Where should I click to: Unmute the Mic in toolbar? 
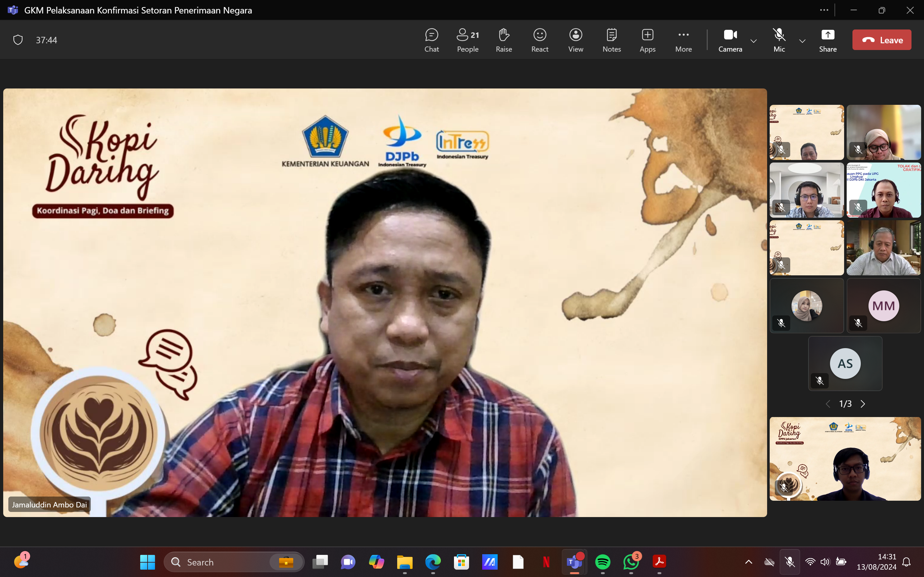779,40
